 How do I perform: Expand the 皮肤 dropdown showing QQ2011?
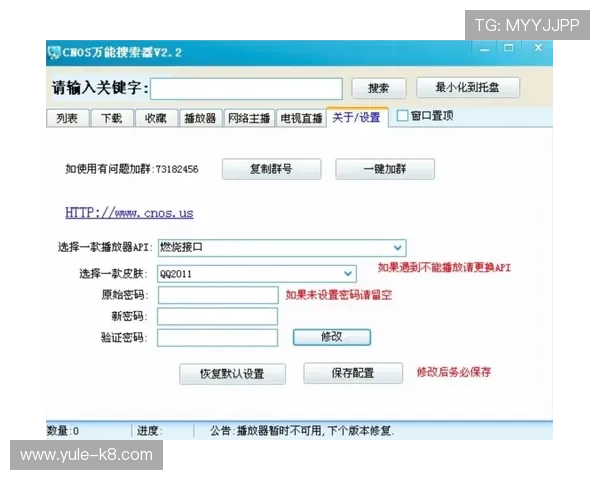[348, 274]
